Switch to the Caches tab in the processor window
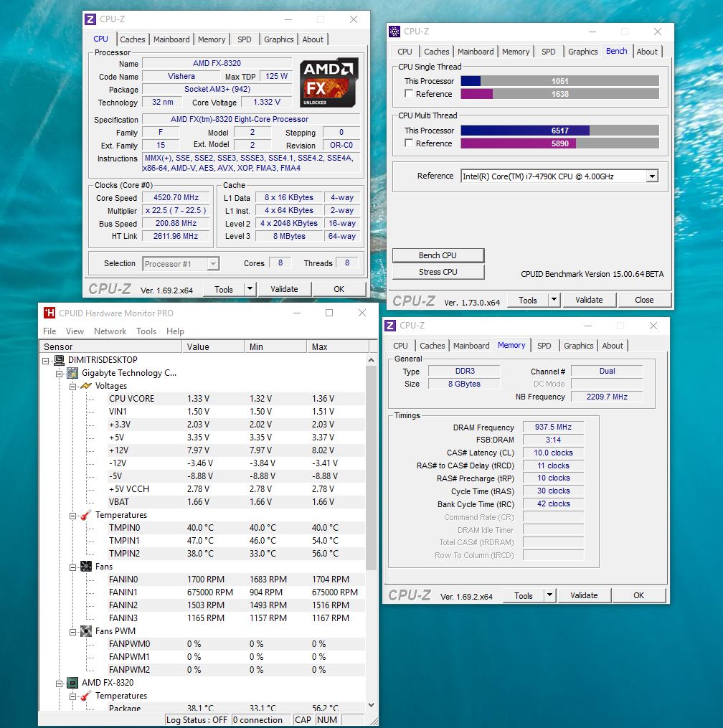723x728 pixels. (133, 39)
